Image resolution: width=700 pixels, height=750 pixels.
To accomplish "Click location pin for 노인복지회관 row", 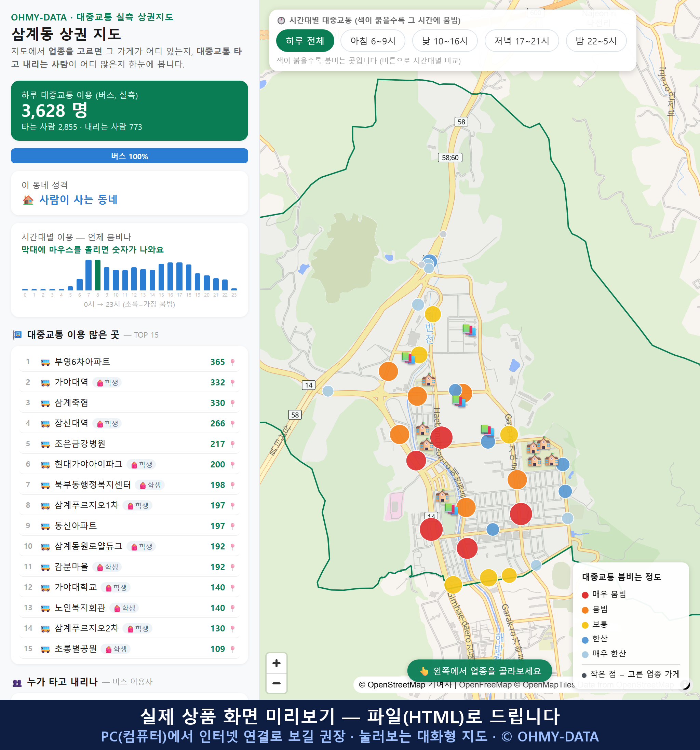I will pyautogui.click(x=232, y=608).
